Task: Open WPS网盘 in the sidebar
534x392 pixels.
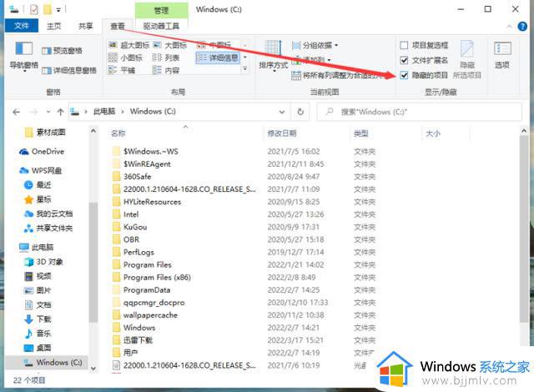Action: click(41, 170)
